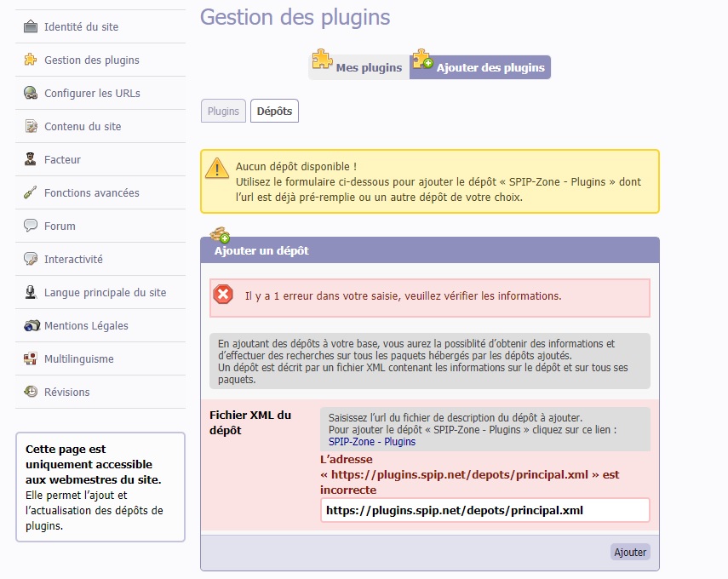Click the Ajouter un dépôt panel title

pos(261,250)
